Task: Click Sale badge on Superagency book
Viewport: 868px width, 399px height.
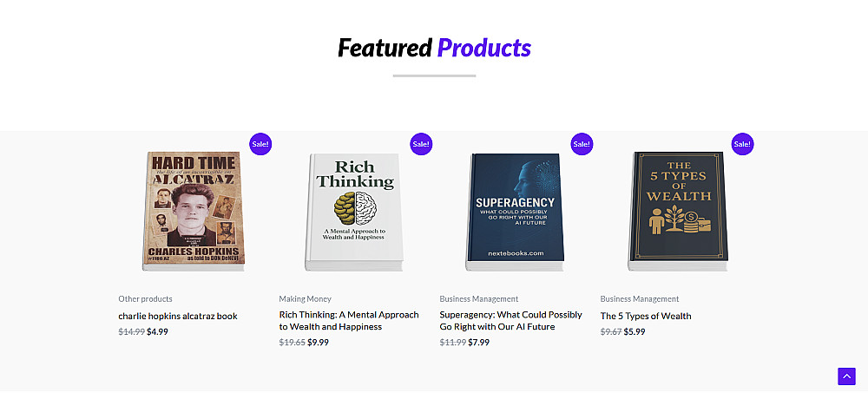Action: 582,144
